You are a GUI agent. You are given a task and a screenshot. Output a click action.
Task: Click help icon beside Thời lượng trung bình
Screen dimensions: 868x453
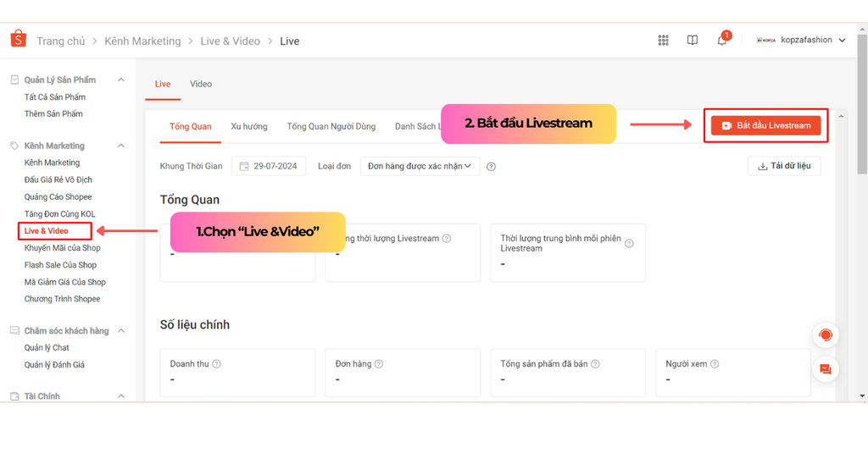tap(629, 243)
